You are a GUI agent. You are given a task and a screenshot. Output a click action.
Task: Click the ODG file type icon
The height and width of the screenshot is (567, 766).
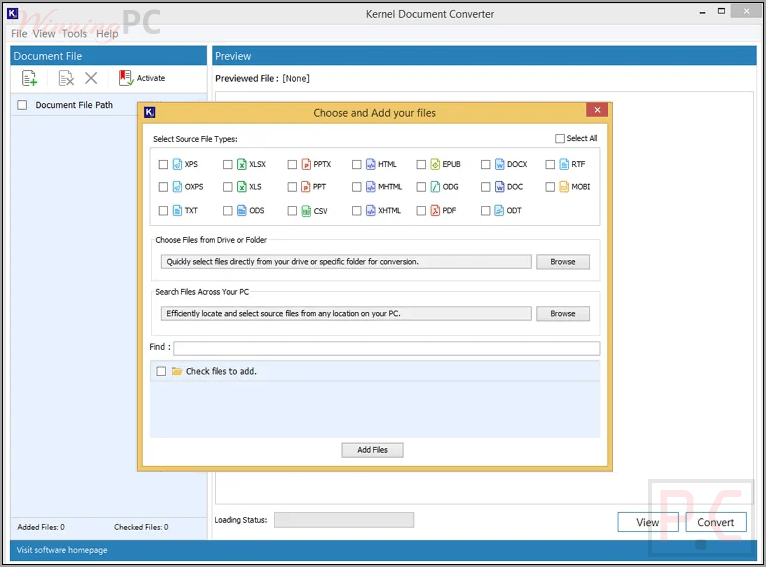[x=435, y=187]
